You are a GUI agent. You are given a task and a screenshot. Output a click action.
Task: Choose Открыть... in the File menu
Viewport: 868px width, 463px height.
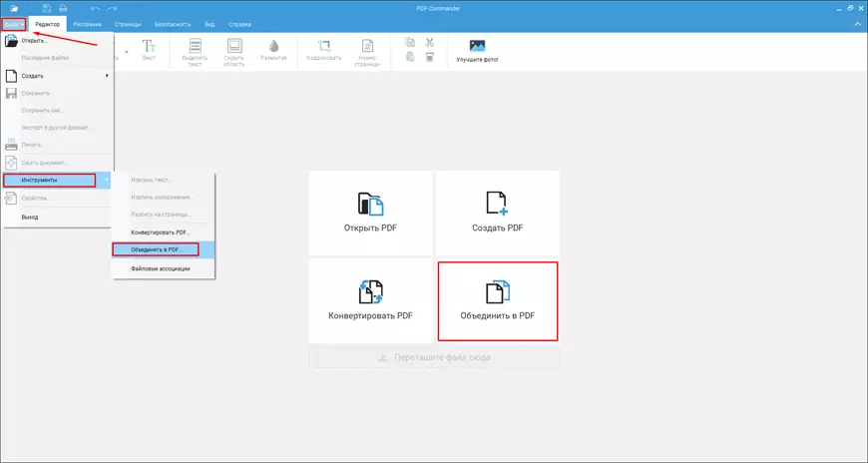pos(58,41)
